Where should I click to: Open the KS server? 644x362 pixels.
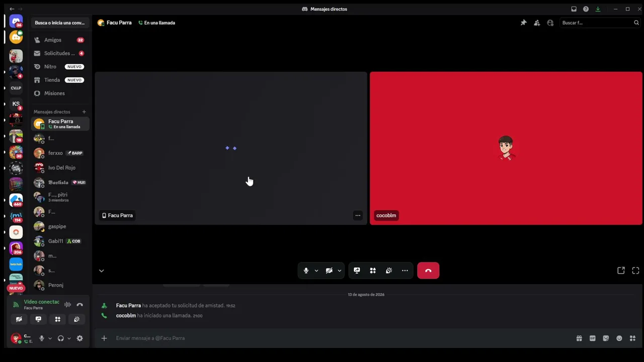[x=16, y=104]
